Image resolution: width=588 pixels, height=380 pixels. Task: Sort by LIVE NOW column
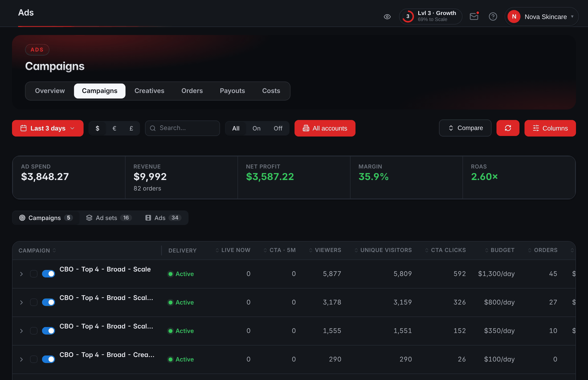click(x=233, y=250)
